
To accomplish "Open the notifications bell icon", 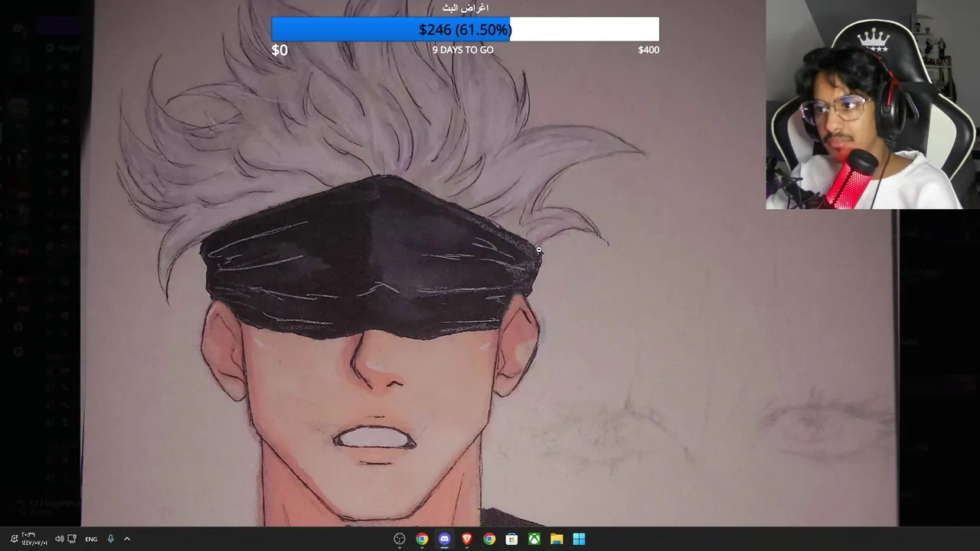I will click(14, 539).
